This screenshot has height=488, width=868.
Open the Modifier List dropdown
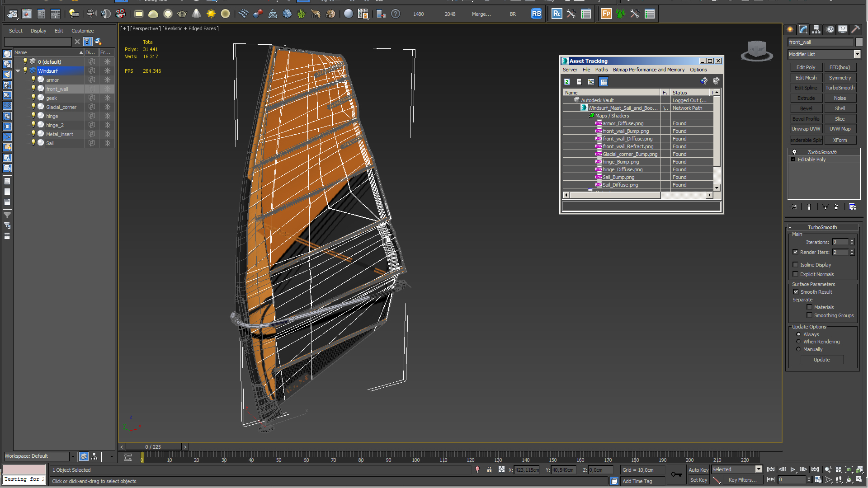(x=857, y=54)
